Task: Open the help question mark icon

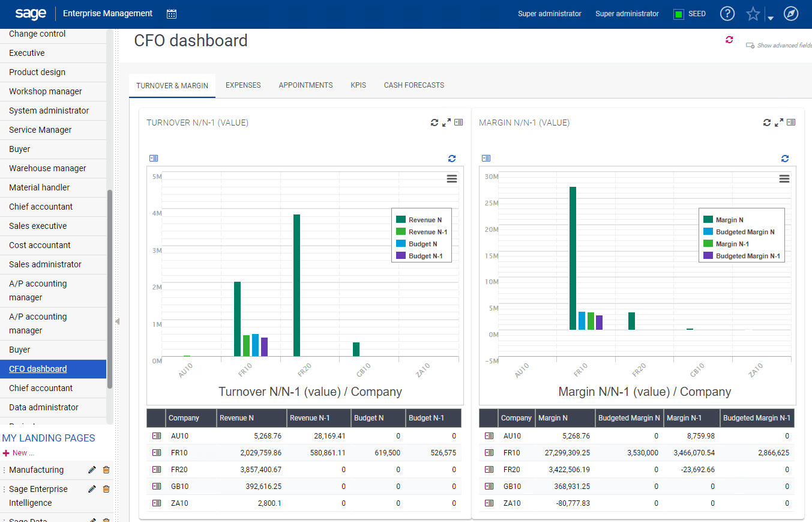Action: tap(727, 14)
